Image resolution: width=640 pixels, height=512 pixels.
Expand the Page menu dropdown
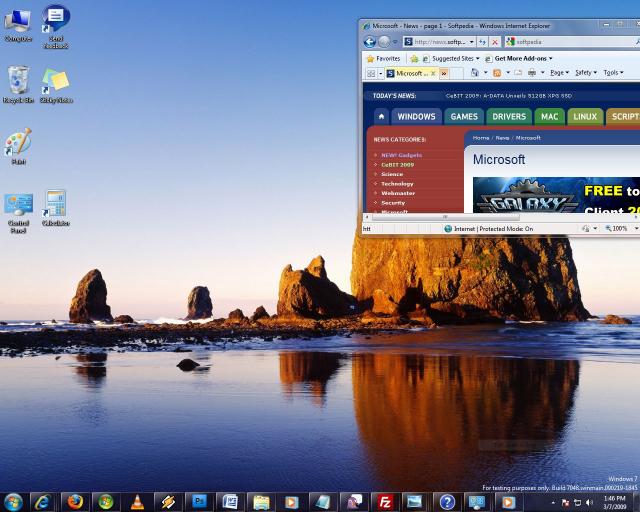[x=559, y=73]
